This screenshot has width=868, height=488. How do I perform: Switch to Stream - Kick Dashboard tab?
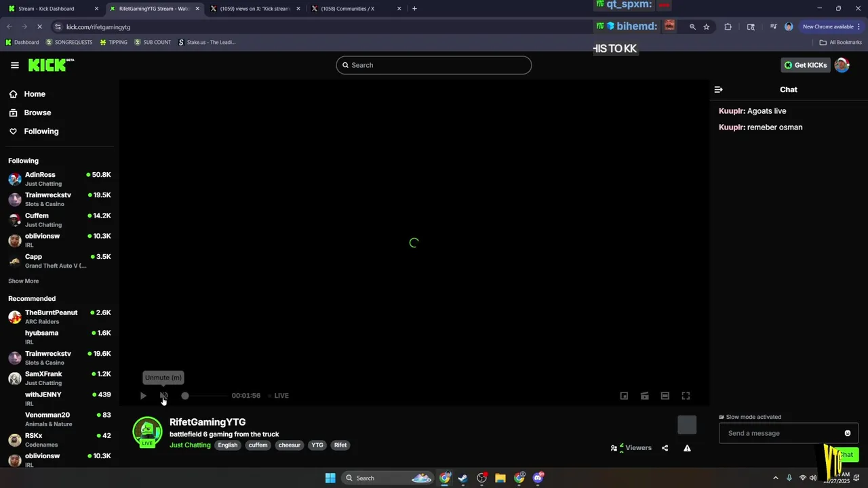click(x=54, y=9)
